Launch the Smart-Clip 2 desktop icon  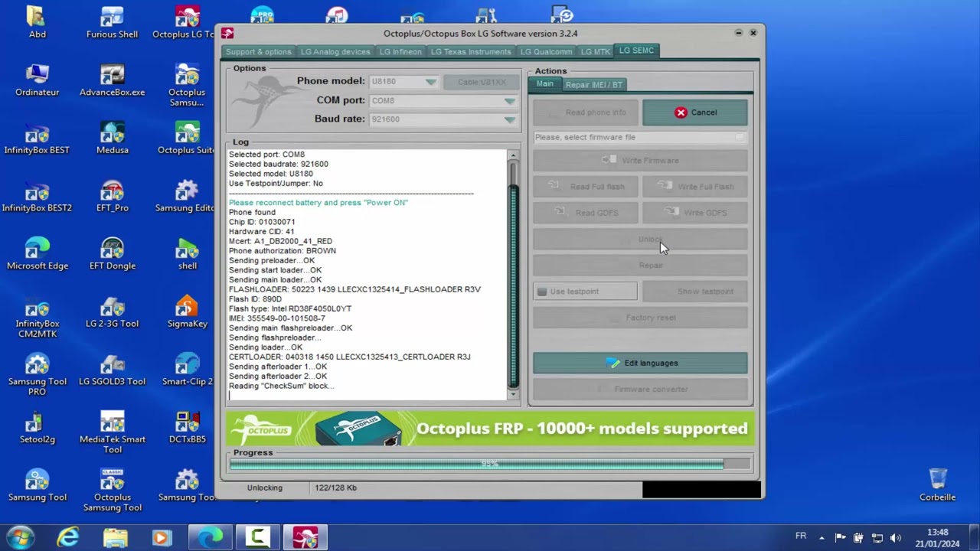[x=187, y=370]
